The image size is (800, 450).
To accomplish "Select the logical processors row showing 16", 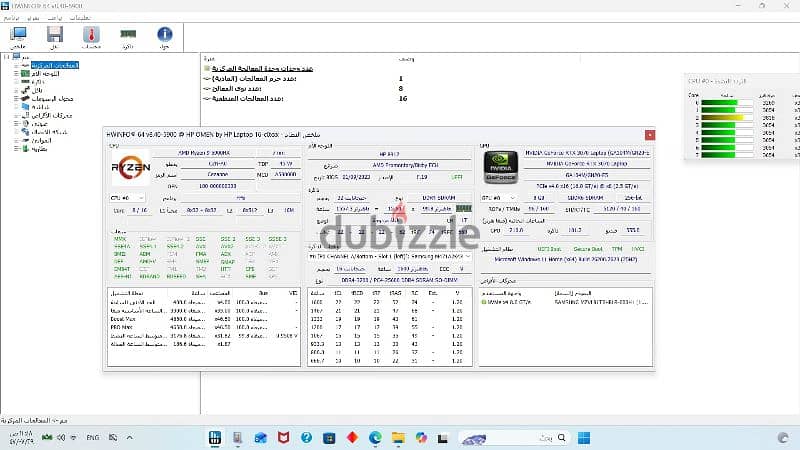I will click(306, 98).
